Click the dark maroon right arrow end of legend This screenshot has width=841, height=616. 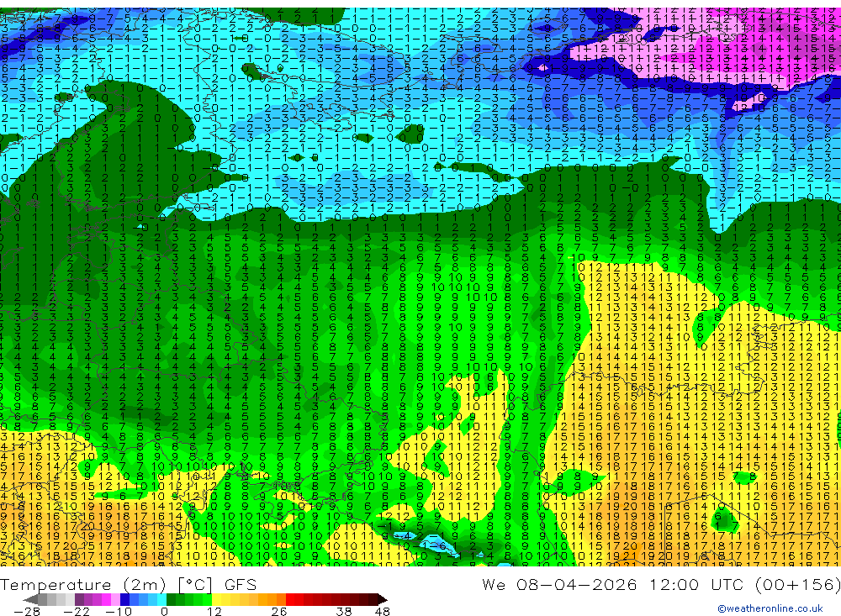tap(383, 599)
